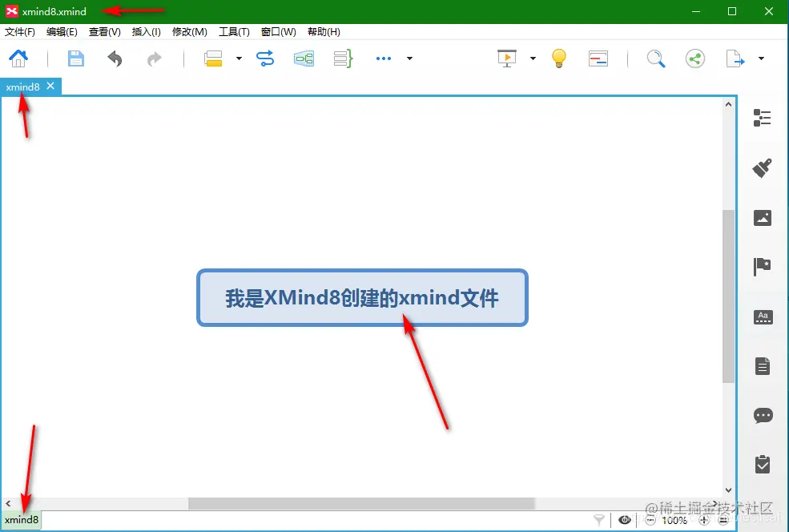
Task: Redo the last undone action
Action: pyautogui.click(x=154, y=58)
